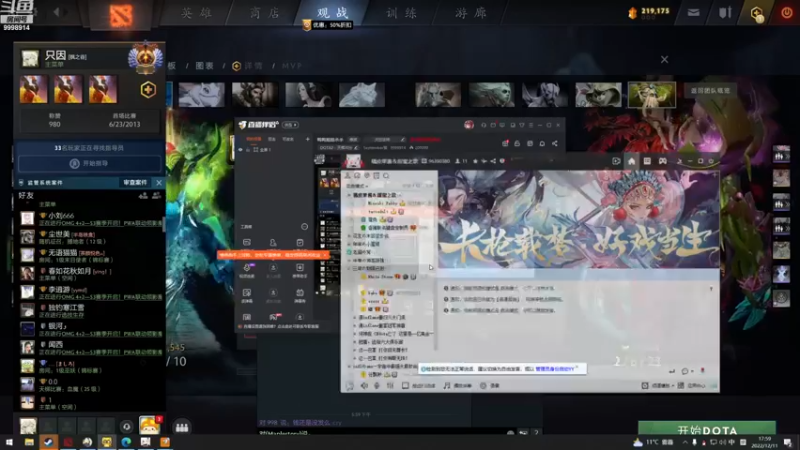This screenshot has height=450, width=800.
Task: Click the 图表 (graphs) tab in match details
Action: coord(204,66)
